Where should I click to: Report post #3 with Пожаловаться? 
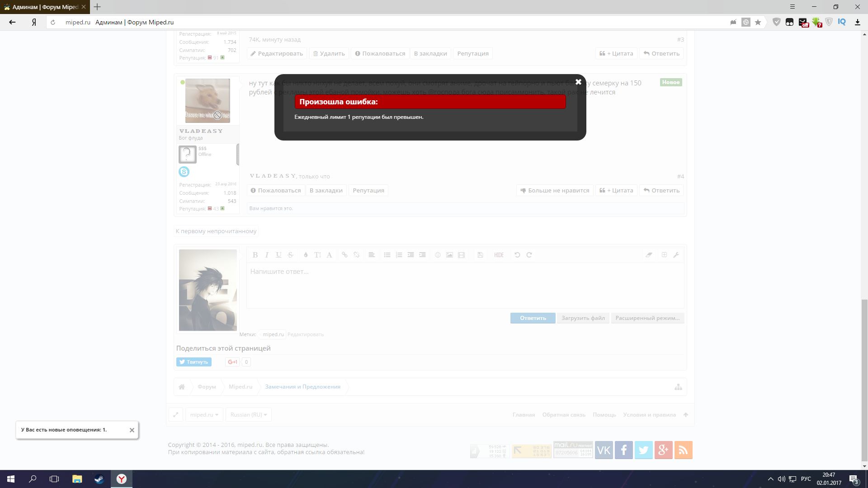coord(380,53)
